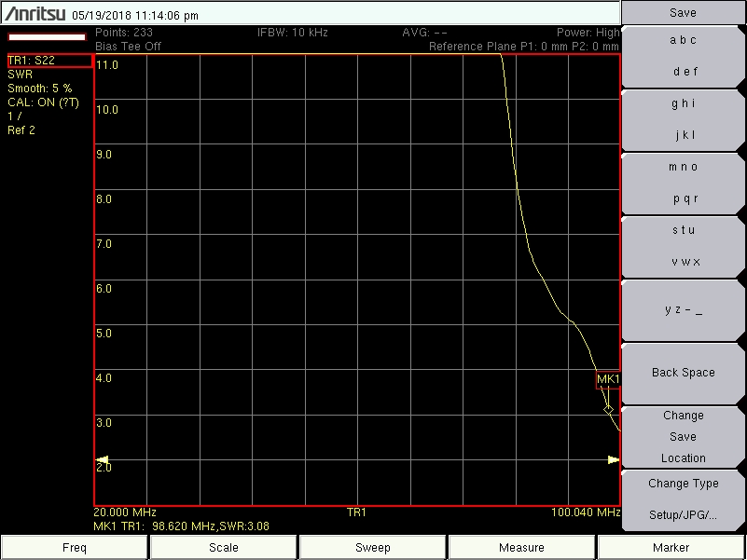Image resolution: width=747 pixels, height=560 pixels.
Task: Open the Freq menu
Action: click(x=75, y=548)
